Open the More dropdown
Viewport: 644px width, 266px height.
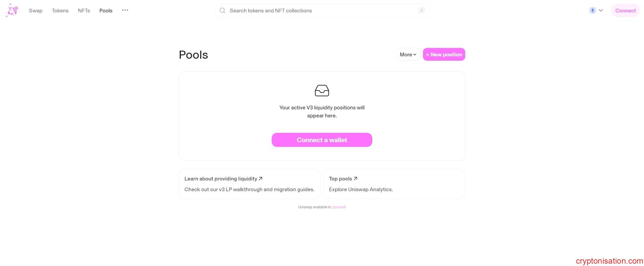pos(408,54)
